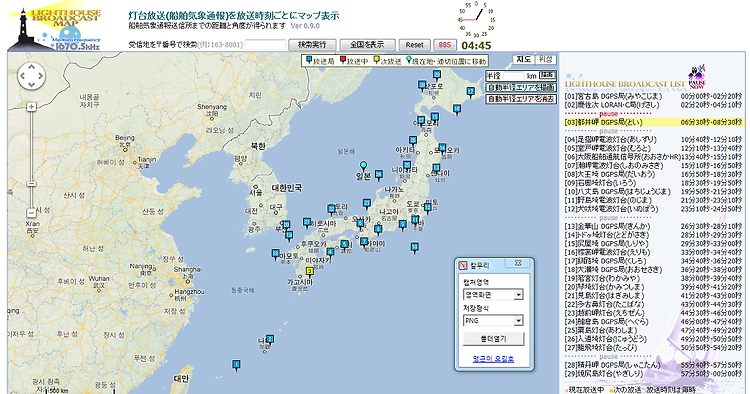Click the teal current-location marker over the sea
This screenshot has height=394, width=750.
(364, 166)
